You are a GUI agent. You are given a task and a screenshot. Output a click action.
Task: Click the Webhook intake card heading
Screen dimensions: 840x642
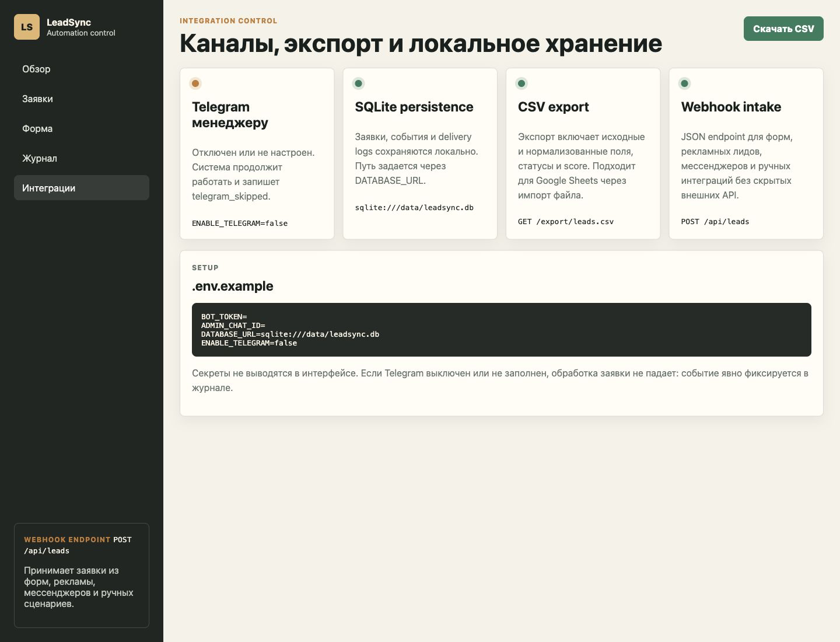731,107
